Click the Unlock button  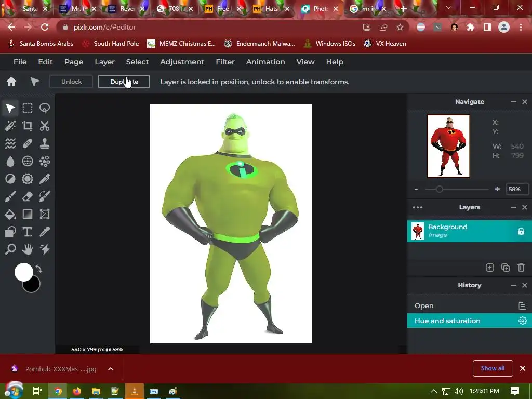tap(72, 82)
